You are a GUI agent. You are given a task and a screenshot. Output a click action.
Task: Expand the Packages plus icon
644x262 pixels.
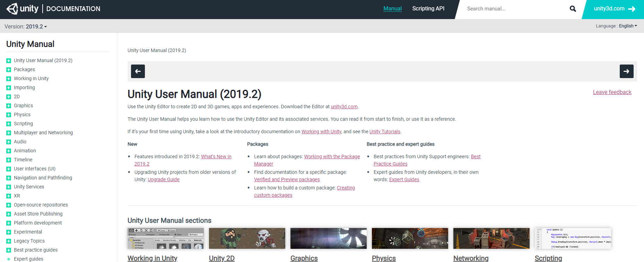[9, 70]
